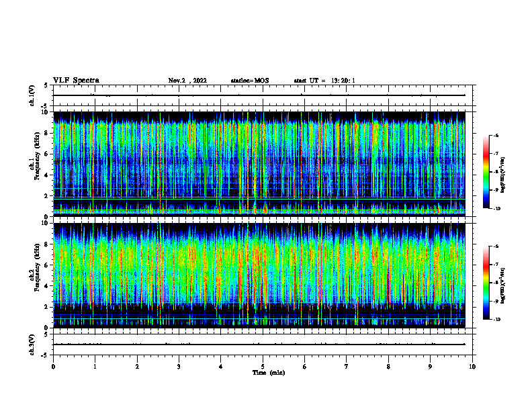This screenshot has width=532, height=411.
Task: Click the ch.2 spectrogram panel
Action: [259, 275]
